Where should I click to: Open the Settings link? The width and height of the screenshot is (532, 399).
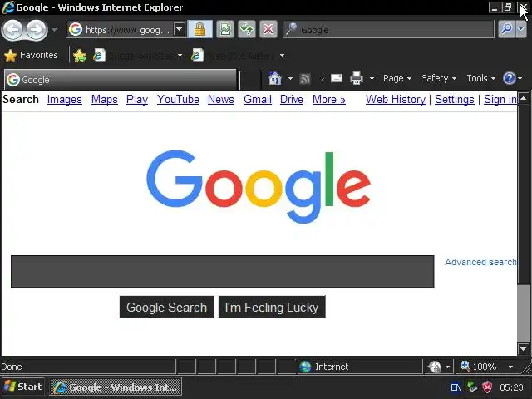pyautogui.click(x=455, y=100)
